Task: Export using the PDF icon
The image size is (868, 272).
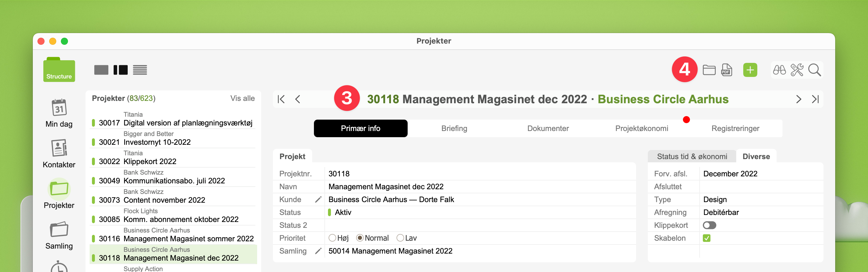Action: pyautogui.click(x=726, y=70)
